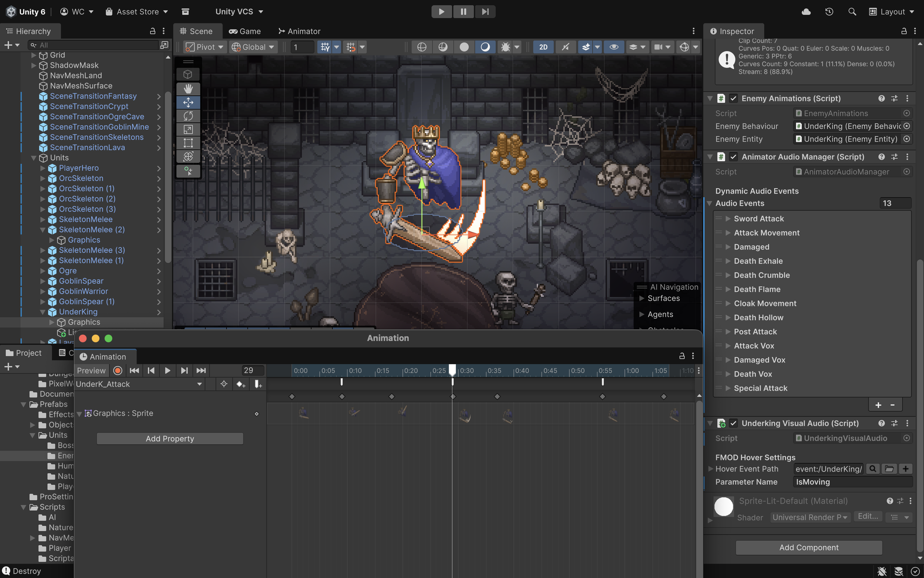Select the Hand view tool
The height and width of the screenshot is (578, 924).
[x=188, y=89]
